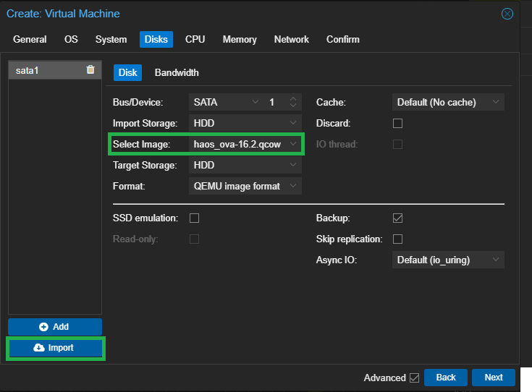Image resolution: width=532 pixels, height=392 pixels.
Task: Expand the Cache mode dropdown
Action: 447,103
